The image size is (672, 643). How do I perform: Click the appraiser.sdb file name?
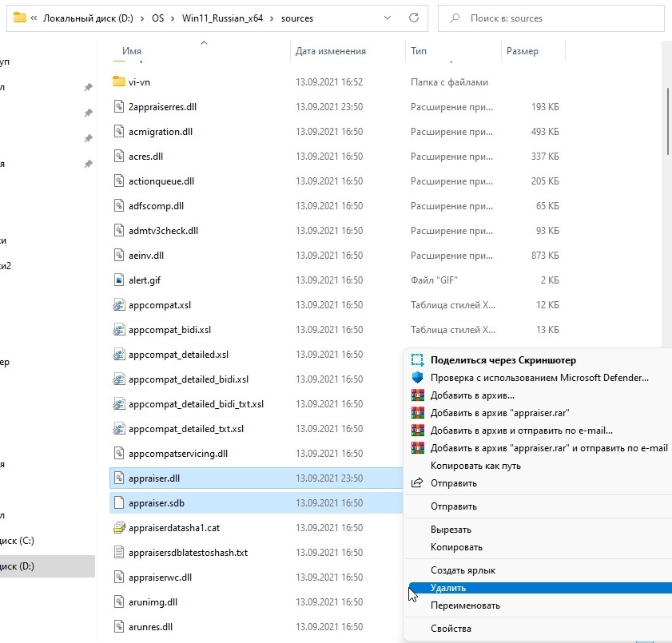(x=157, y=503)
